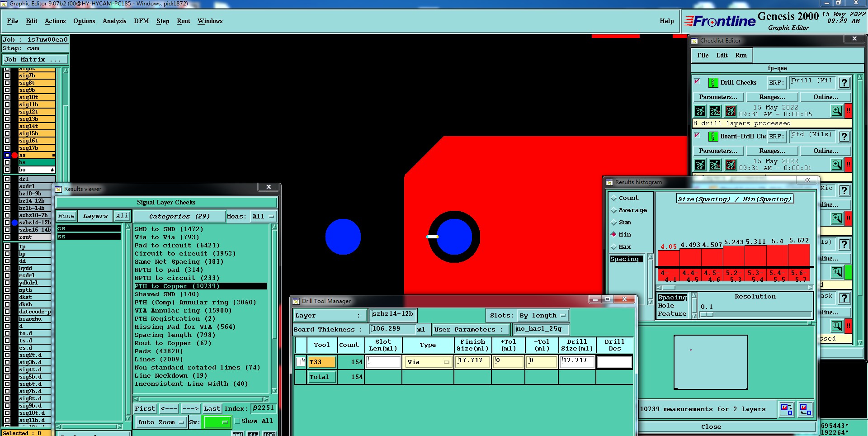Click first running-man icon in Drill Checks row
The height and width of the screenshot is (436, 868).
(700, 111)
